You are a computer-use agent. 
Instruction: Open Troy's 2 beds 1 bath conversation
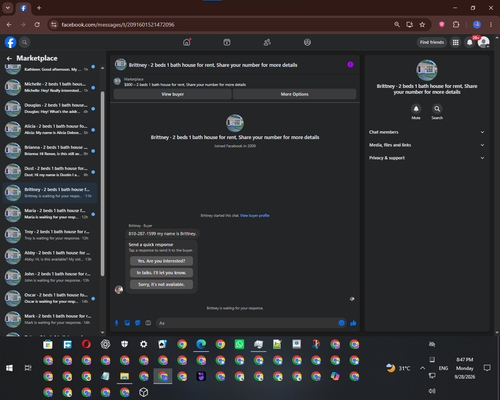(x=50, y=235)
